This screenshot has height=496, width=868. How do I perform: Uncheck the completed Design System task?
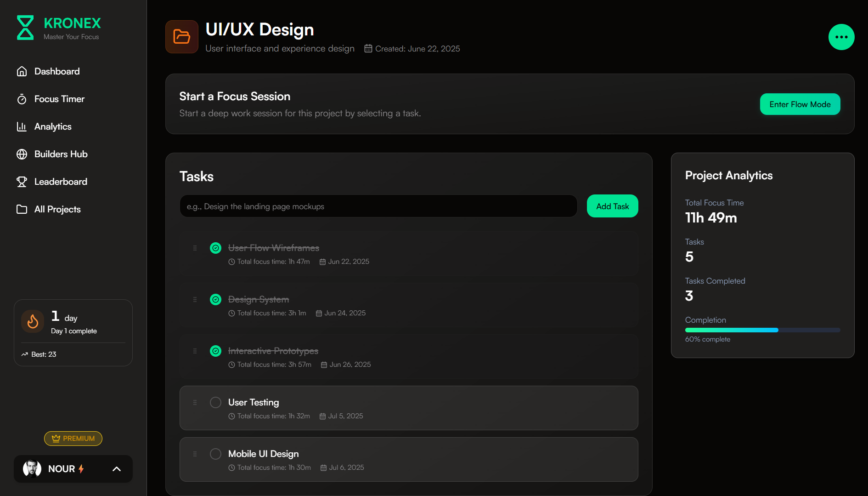click(x=215, y=300)
